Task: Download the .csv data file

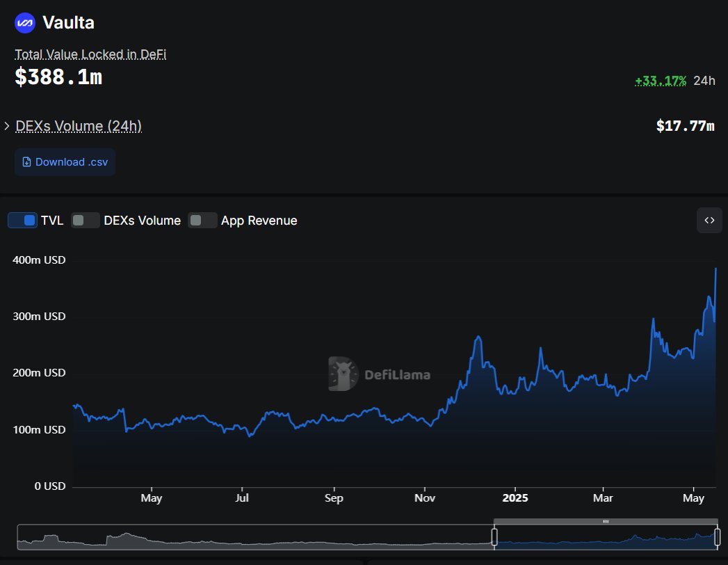Action: (65, 161)
